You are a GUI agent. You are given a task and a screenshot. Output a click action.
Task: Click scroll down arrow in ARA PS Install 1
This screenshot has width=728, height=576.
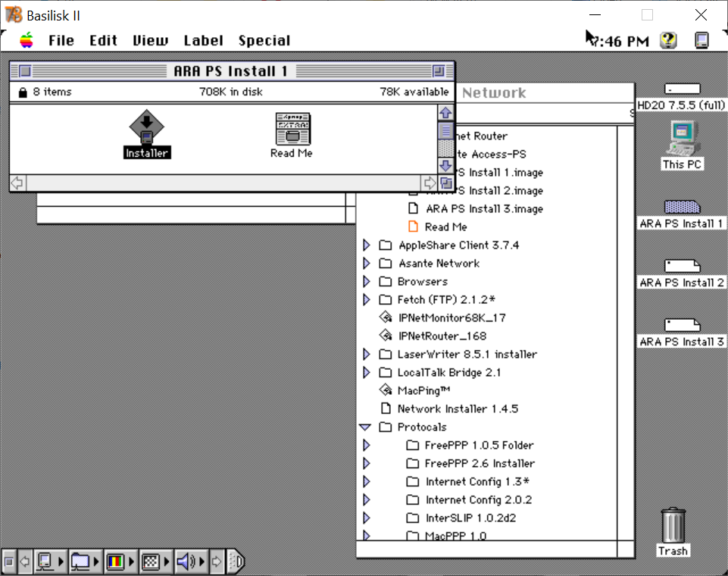click(445, 165)
